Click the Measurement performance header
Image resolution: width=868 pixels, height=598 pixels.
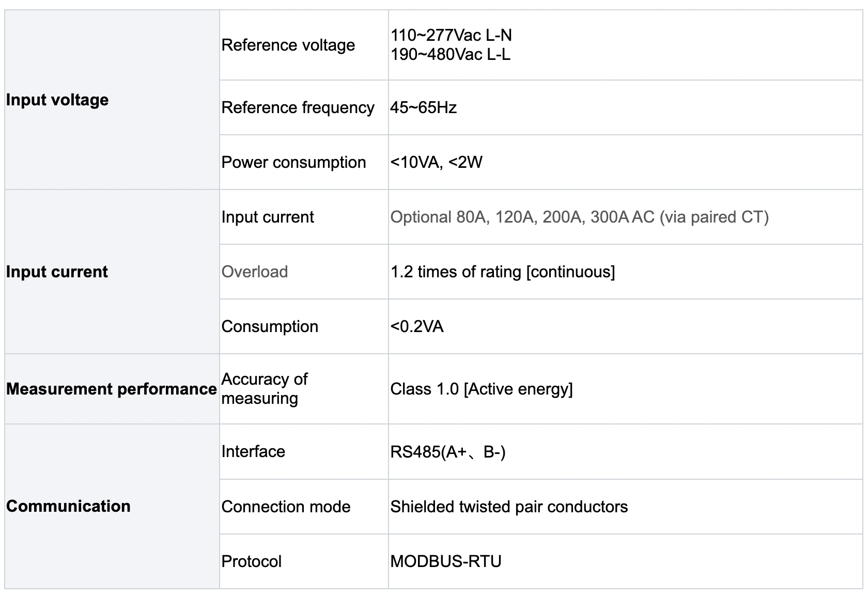[x=111, y=389]
